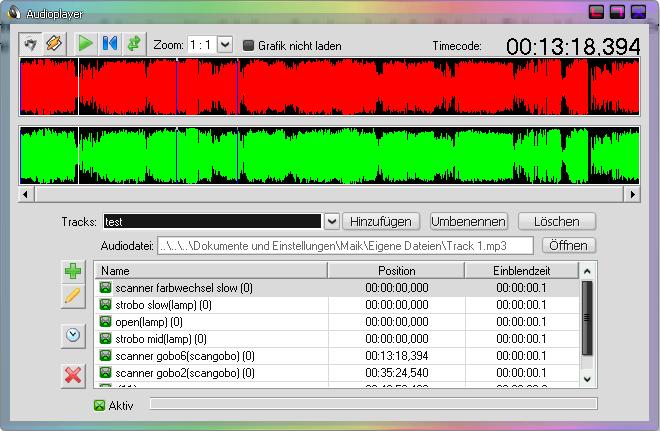Open the Zoom dropdown

[224, 45]
